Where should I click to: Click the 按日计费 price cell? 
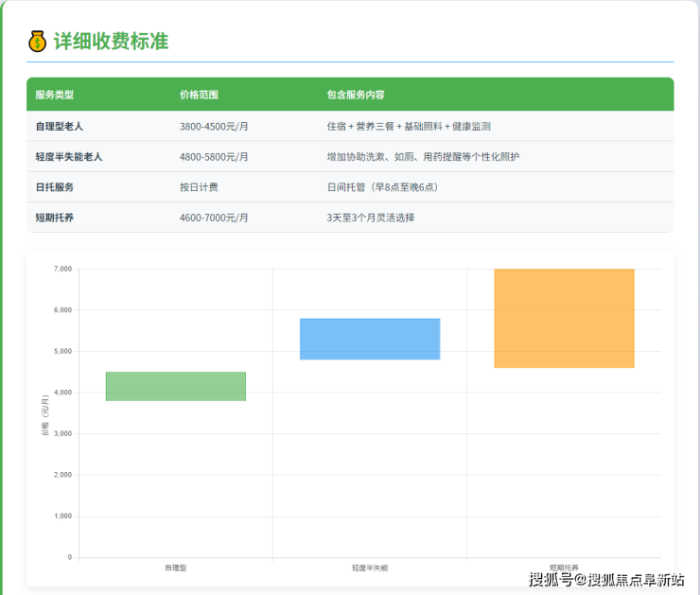click(x=199, y=187)
